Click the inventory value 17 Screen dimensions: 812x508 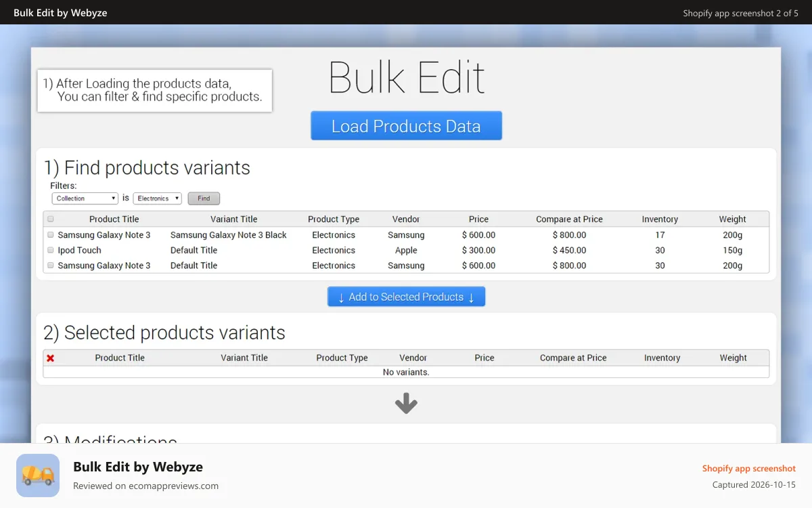coord(660,234)
